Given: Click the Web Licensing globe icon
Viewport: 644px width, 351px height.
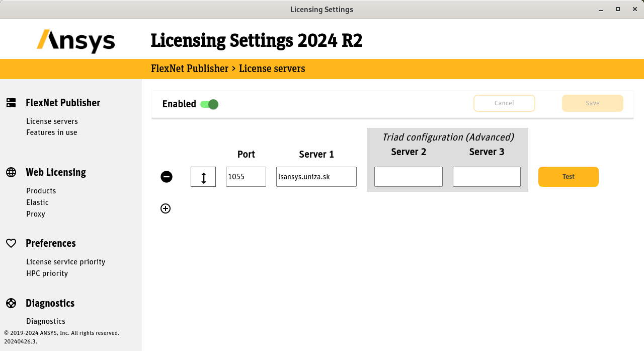Looking at the screenshot, I should click(x=11, y=172).
